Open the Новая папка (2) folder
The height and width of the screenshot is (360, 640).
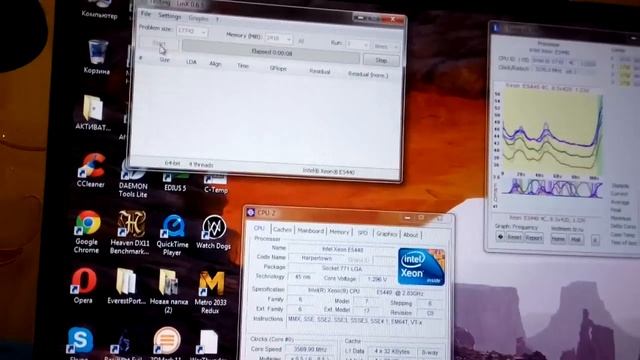pyautogui.click(x=169, y=291)
